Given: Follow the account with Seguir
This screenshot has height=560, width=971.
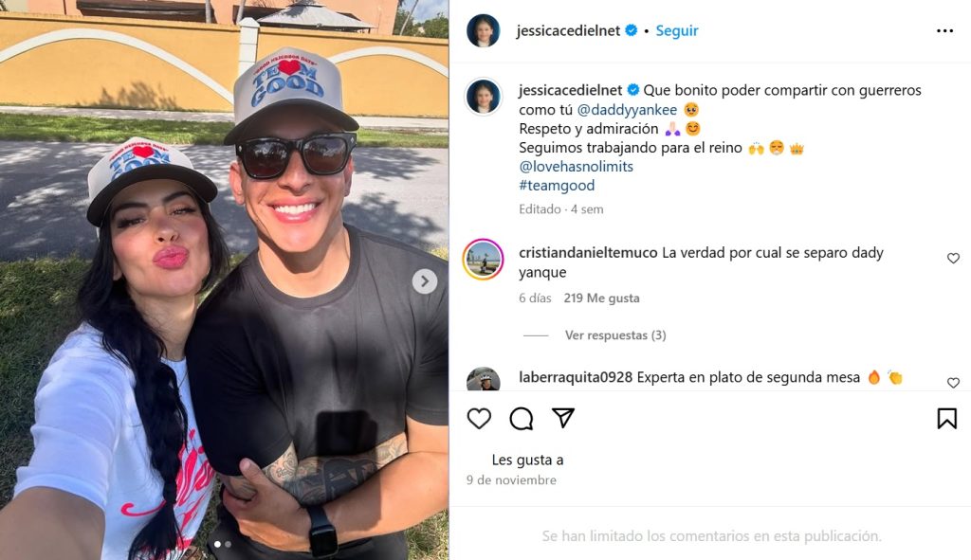Looking at the screenshot, I should [x=677, y=30].
